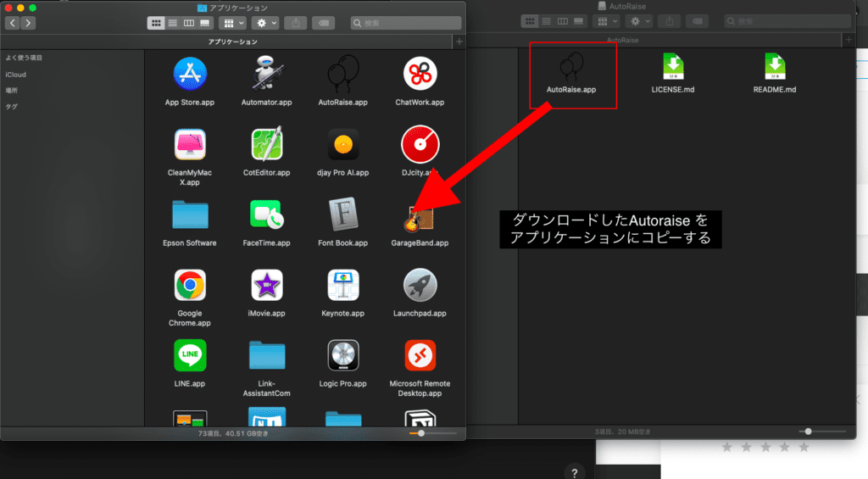The height and width of the screenshot is (479, 868).
Task: Expand iCloud sidebar section
Action: (x=15, y=75)
